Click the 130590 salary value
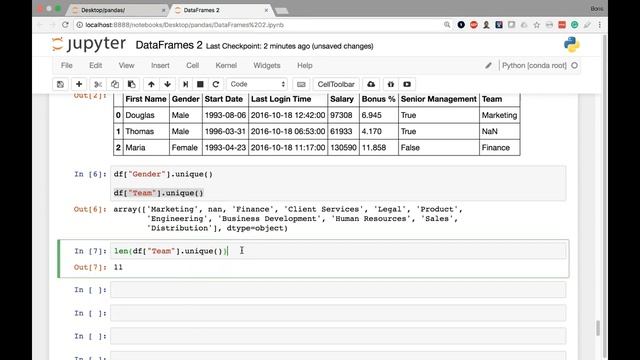 343,148
